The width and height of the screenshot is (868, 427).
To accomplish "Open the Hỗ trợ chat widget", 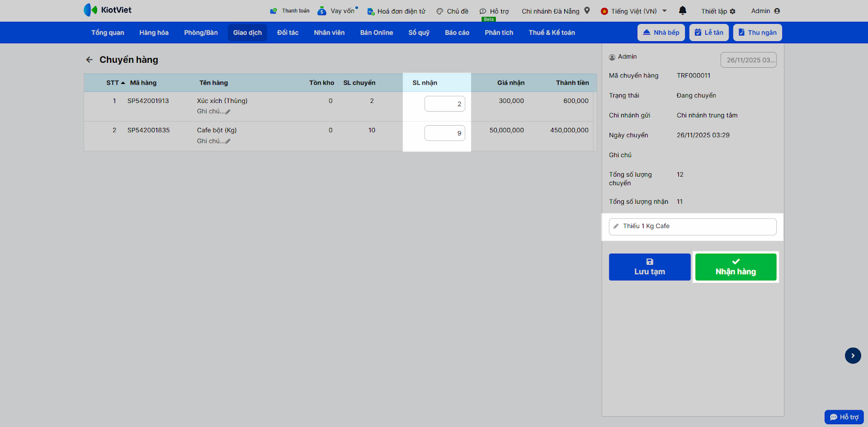I will 844,417.
